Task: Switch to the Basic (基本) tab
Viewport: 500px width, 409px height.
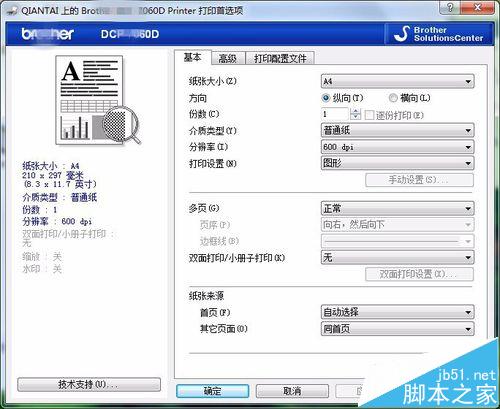Action: [193, 57]
